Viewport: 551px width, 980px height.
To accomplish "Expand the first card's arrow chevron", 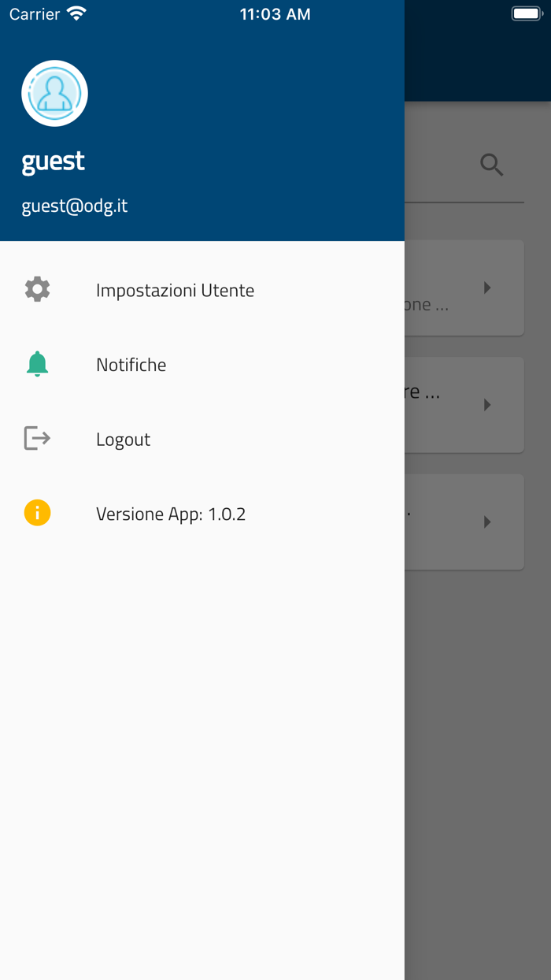I will 487,288.
